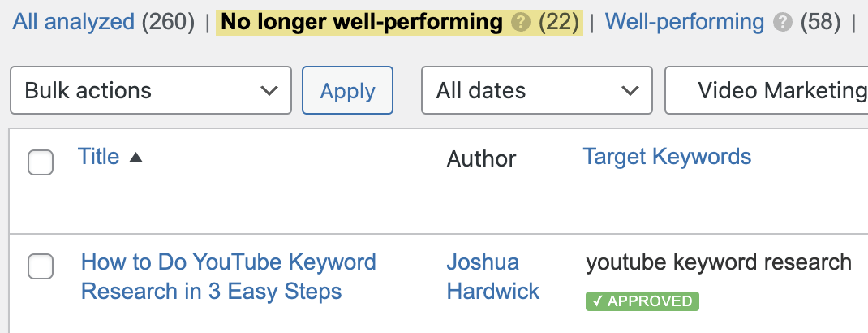
Task: Click the Author column header
Action: pos(481,158)
